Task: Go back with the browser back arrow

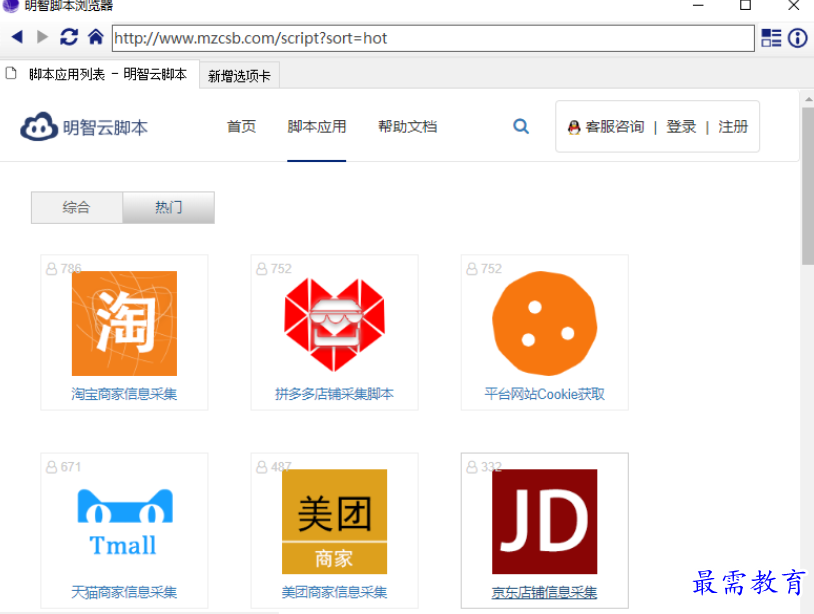Action: click(17, 37)
